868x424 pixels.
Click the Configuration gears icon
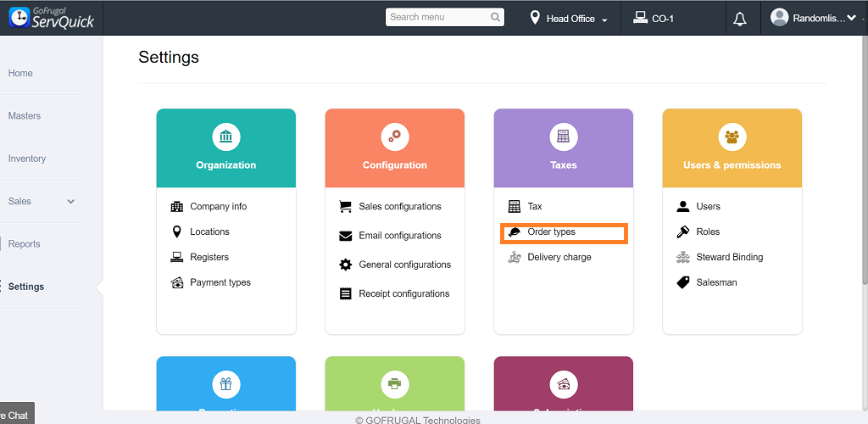tap(395, 136)
